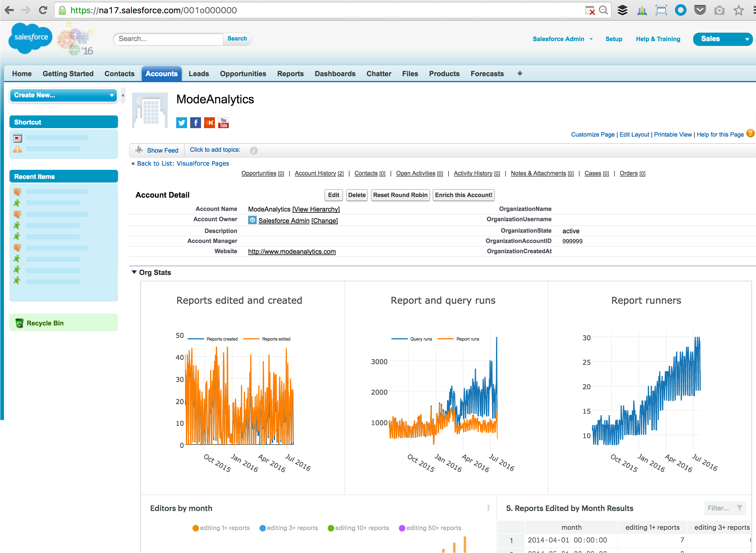Click the account building thumbnail image

point(150,111)
